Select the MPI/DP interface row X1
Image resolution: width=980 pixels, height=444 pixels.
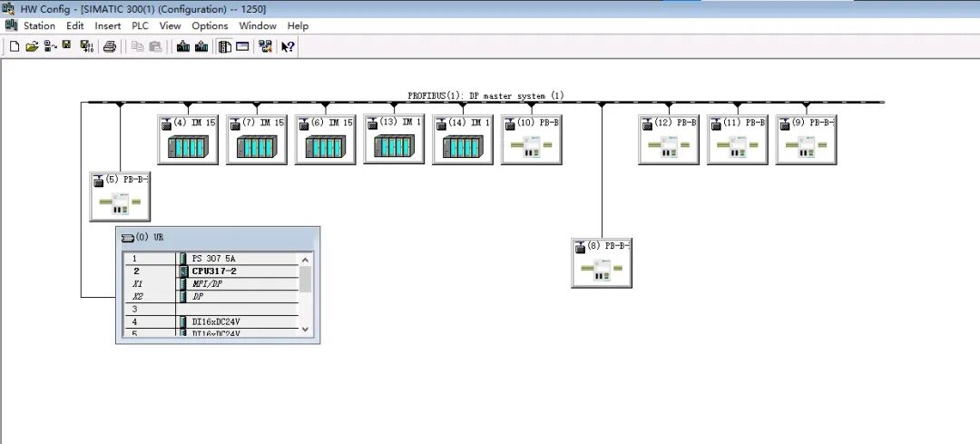[211, 284]
